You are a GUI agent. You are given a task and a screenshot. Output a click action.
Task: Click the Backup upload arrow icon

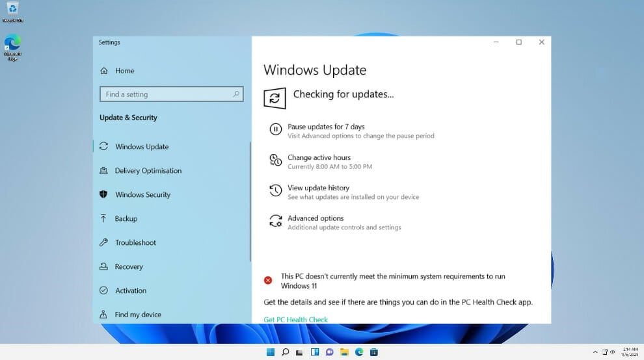103,218
